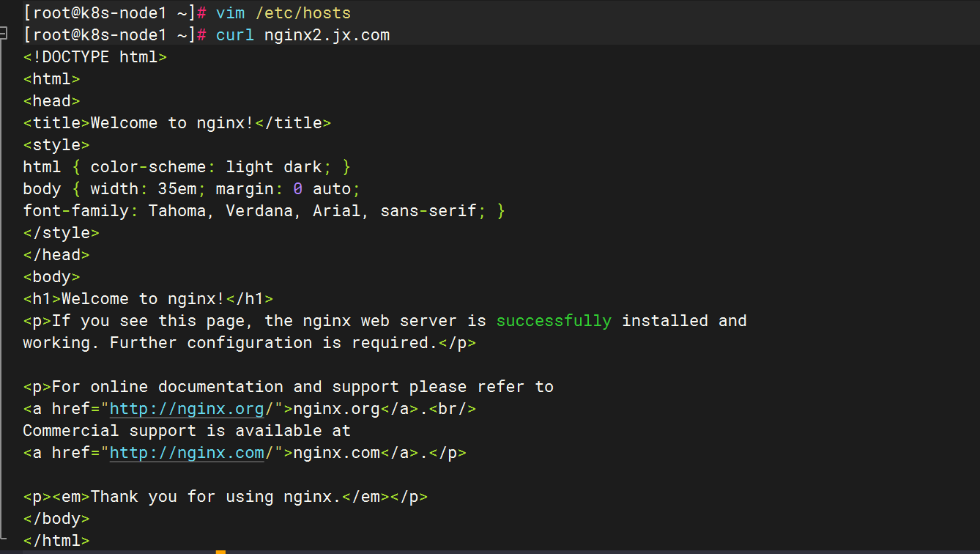Click the '35em' width value
The width and height of the screenshot is (980, 554).
pos(177,189)
